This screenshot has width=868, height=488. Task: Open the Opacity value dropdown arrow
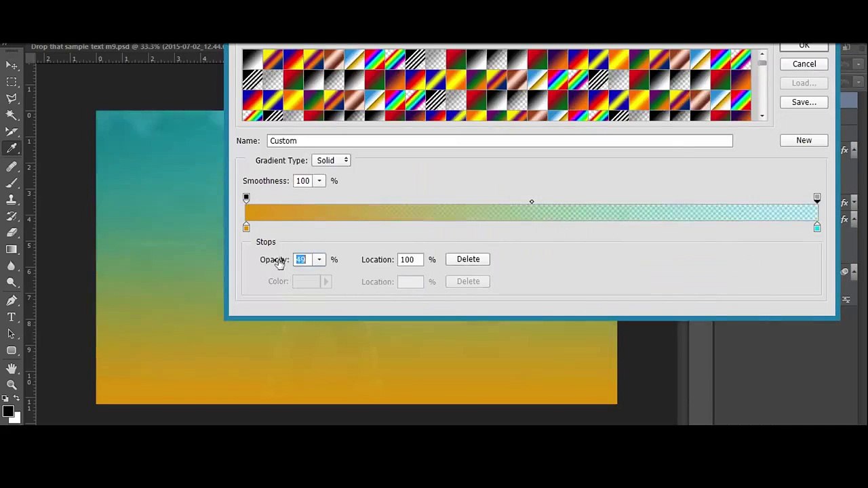click(x=319, y=260)
